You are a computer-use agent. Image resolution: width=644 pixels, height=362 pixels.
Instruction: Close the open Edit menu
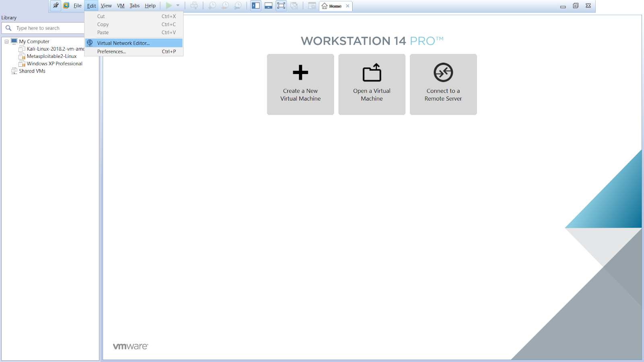(91, 6)
